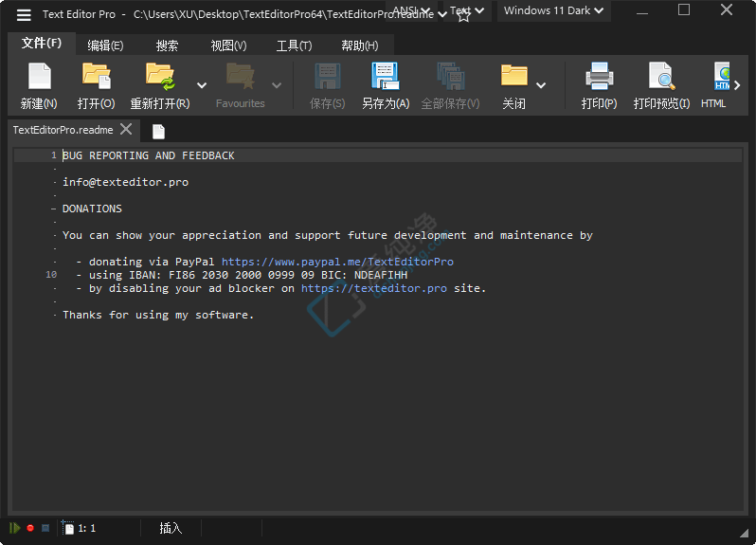Expand the 关闭 close options arrow
This screenshot has width=756, height=545.
click(x=541, y=85)
